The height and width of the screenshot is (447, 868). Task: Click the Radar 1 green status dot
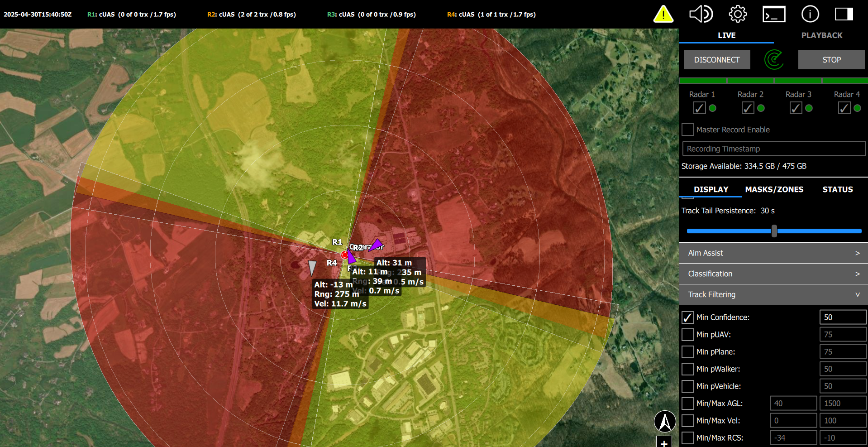[712, 108]
